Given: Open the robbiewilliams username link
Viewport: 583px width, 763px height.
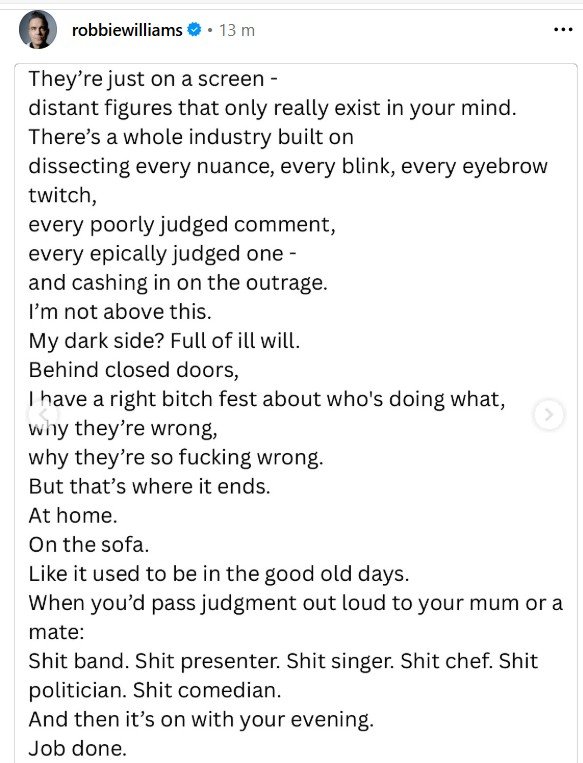Looking at the screenshot, I should [127, 30].
